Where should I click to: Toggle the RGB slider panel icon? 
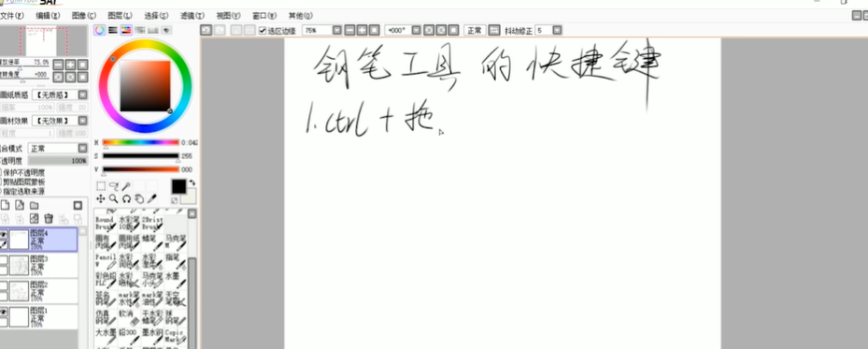click(113, 30)
